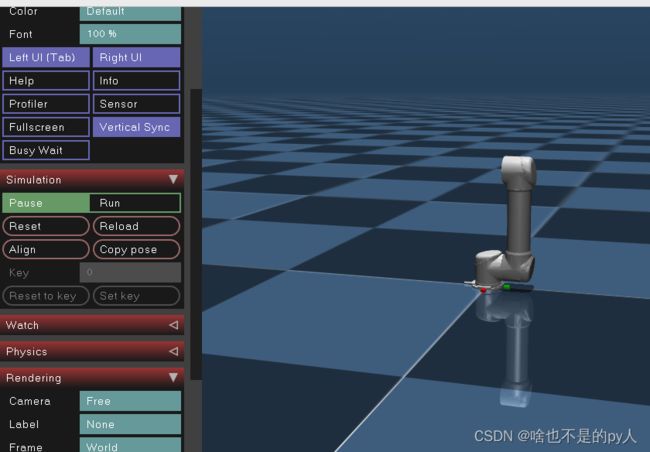Open the Frame World selector

pyautogui.click(x=130, y=445)
